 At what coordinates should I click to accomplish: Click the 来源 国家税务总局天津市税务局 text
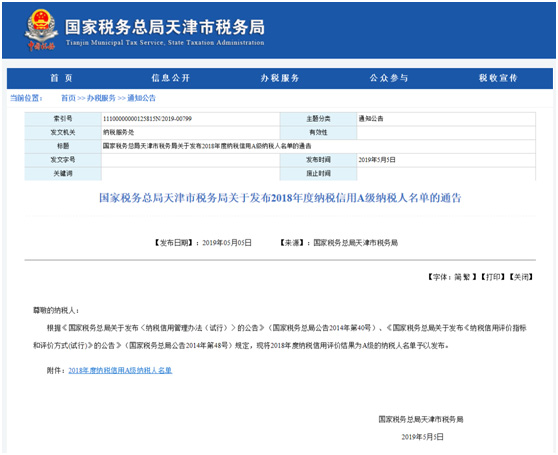coord(338,243)
